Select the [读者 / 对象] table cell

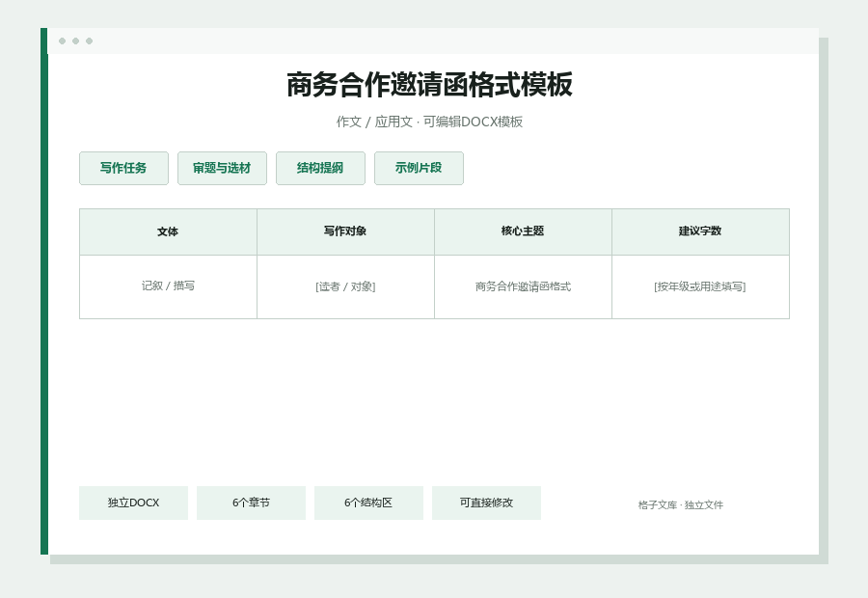point(345,286)
